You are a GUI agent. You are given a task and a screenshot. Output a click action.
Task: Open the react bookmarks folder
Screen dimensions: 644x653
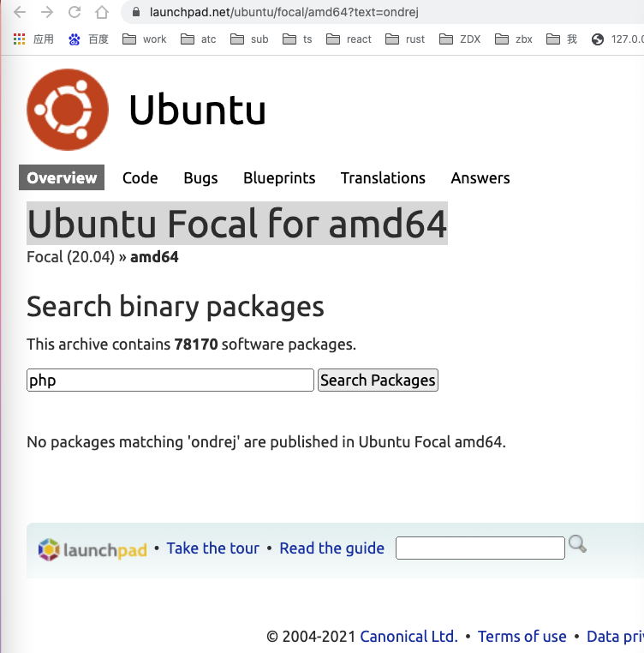click(349, 39)
